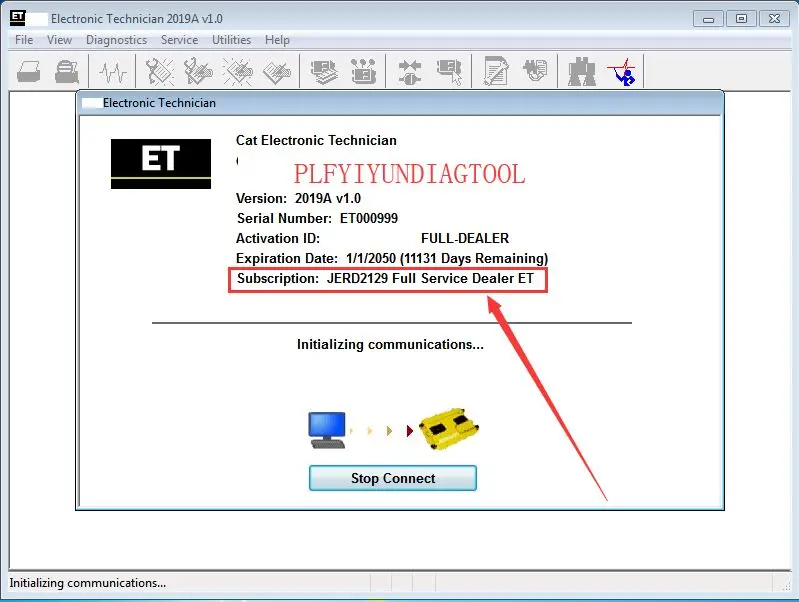This screenshot has width=799, height=602.
Task: Open the File menu
Action: (x=24, y=40)
